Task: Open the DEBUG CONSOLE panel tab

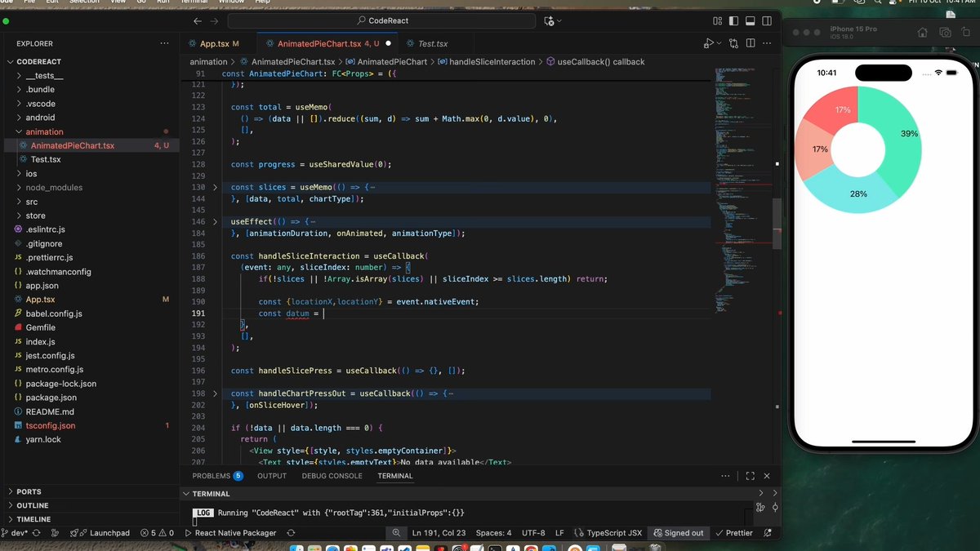Action: 332,476
